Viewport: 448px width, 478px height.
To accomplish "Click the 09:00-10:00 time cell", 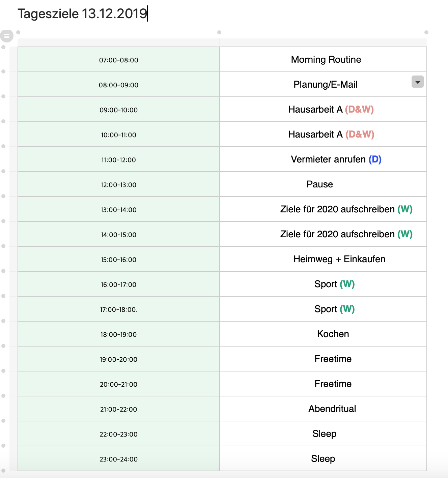I will (119, 110).
